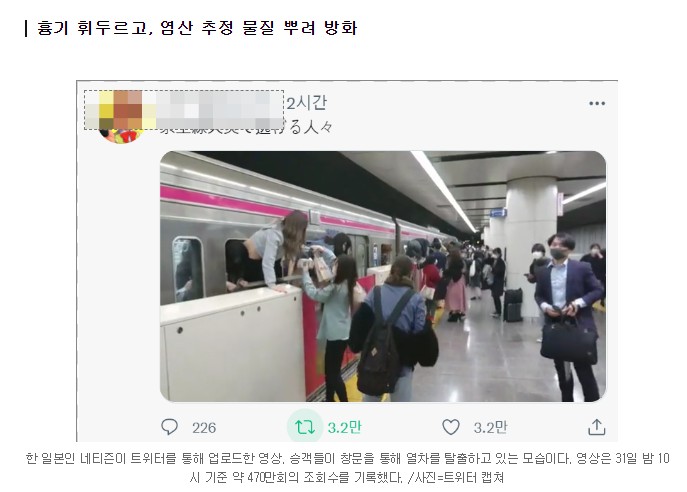The image size is (687, 492).
Task: Open the three-dot more options menu
Action: 597,103
